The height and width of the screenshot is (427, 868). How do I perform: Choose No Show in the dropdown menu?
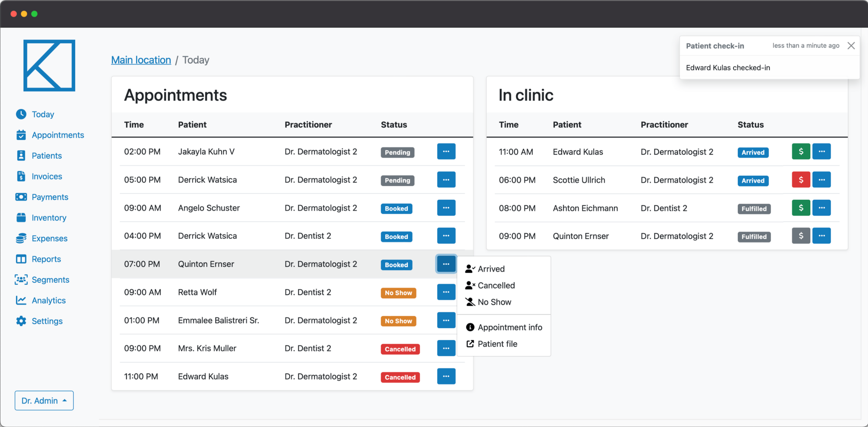pos(494,302)
